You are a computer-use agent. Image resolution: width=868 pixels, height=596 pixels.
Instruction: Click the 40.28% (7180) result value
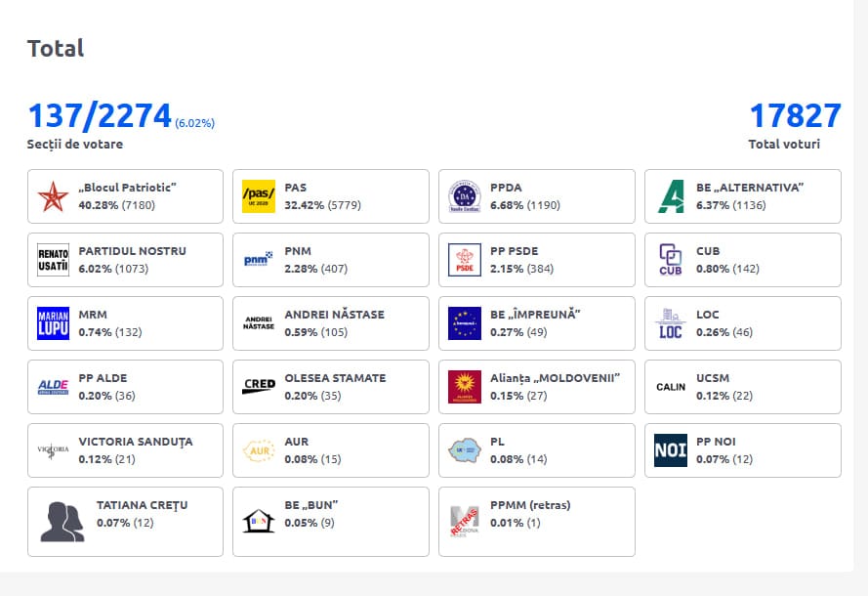pos(117,205)
